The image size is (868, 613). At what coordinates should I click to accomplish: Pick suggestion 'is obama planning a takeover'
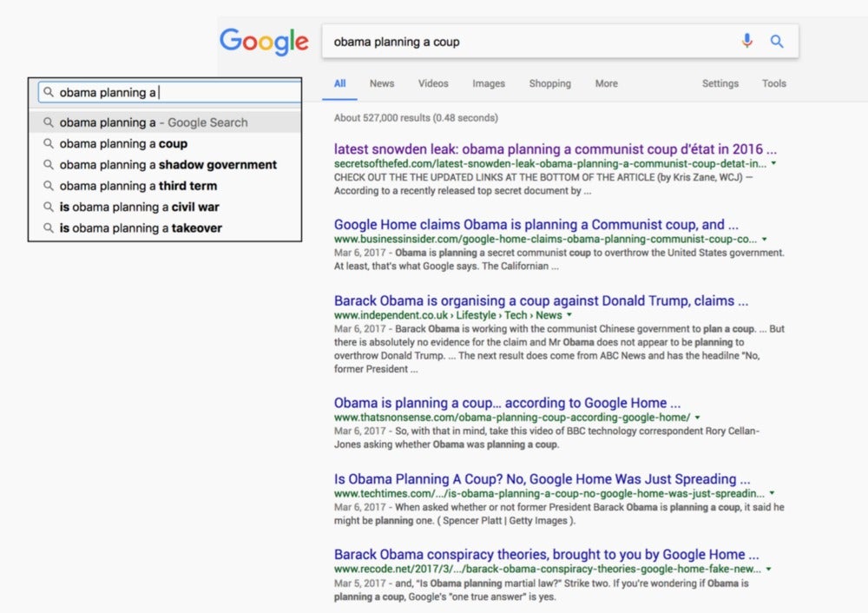[166, 228]
